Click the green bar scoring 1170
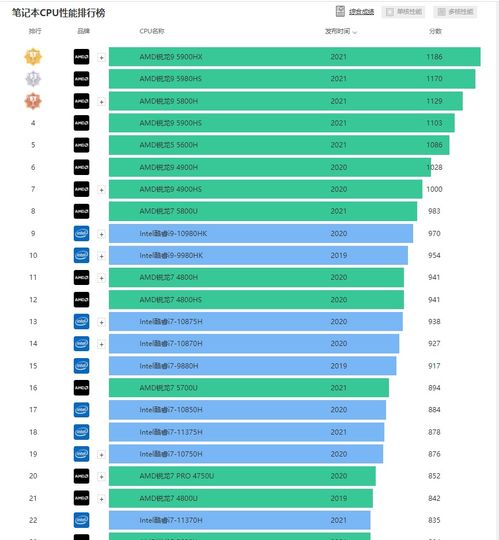499x540 pixels. 292,79
